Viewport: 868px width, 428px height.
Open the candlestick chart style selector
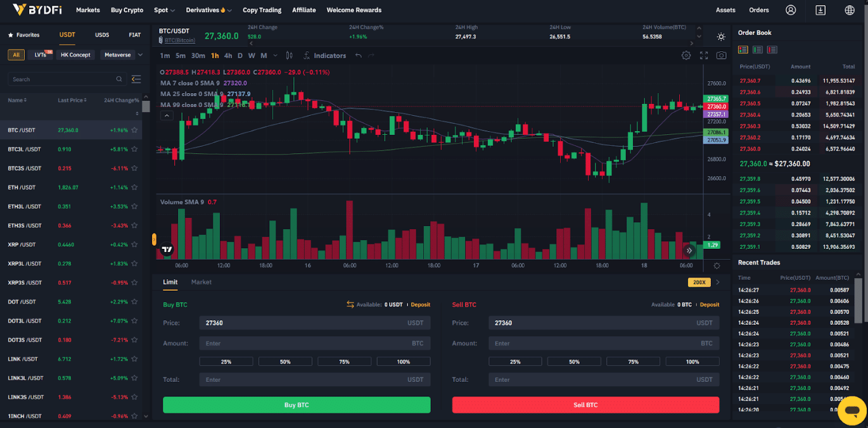pos(289,56)
